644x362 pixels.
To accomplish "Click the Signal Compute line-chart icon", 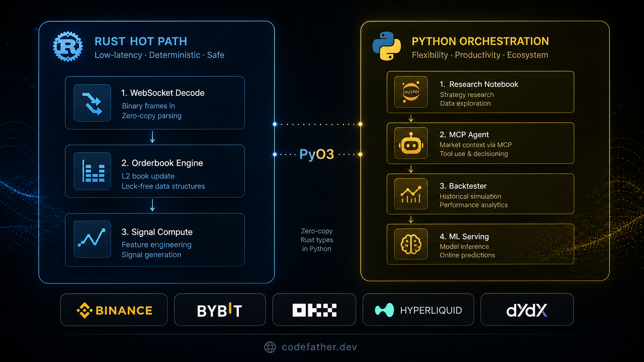I will (92, 239).
